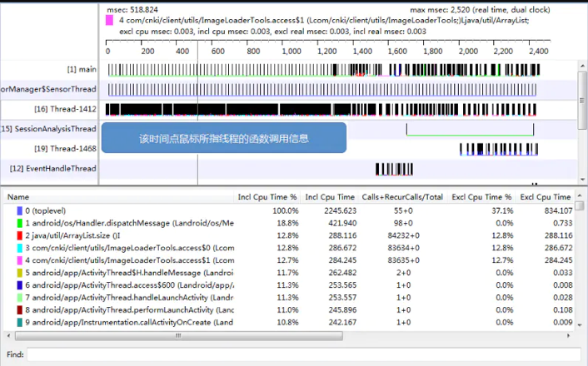Click the main thread timeline activity bar
The width and height of the screenshot is (588, 366).
pyautogui.click(x=324, y=70)
